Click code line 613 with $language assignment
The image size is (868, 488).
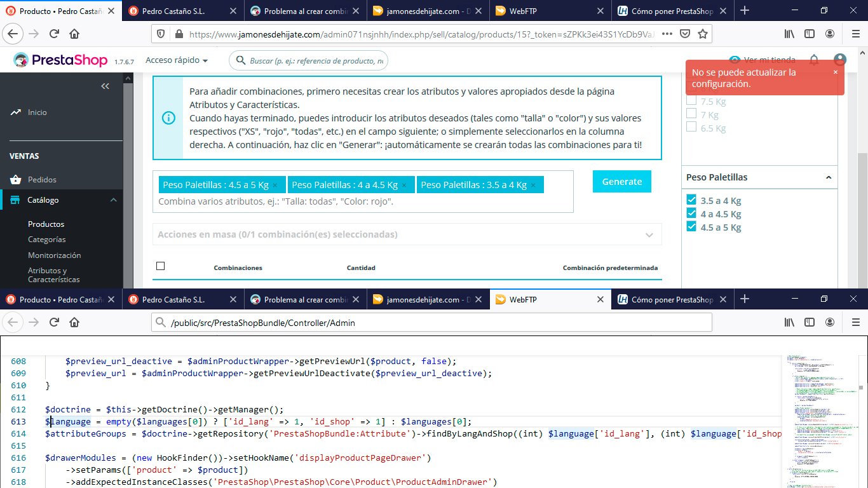pos(258,422)
